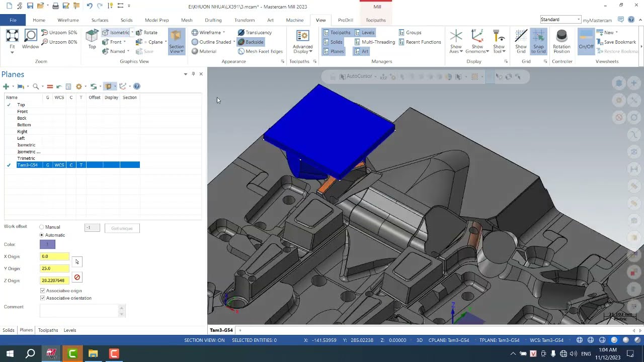Click the red reset icon beside Z Origin
This screenshot has height=362, width=644.
tap(77, 278)
